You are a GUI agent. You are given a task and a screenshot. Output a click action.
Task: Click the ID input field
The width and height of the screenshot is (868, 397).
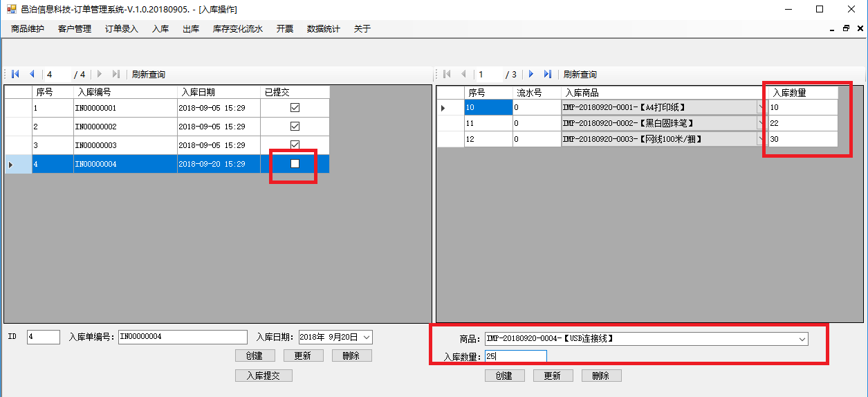[x=44, y=337]
